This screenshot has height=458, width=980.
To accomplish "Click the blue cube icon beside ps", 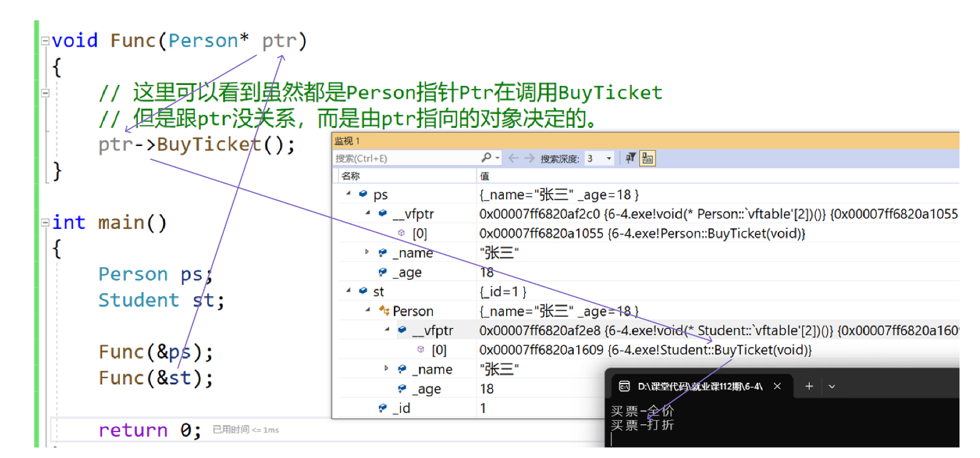I will 363,194.
